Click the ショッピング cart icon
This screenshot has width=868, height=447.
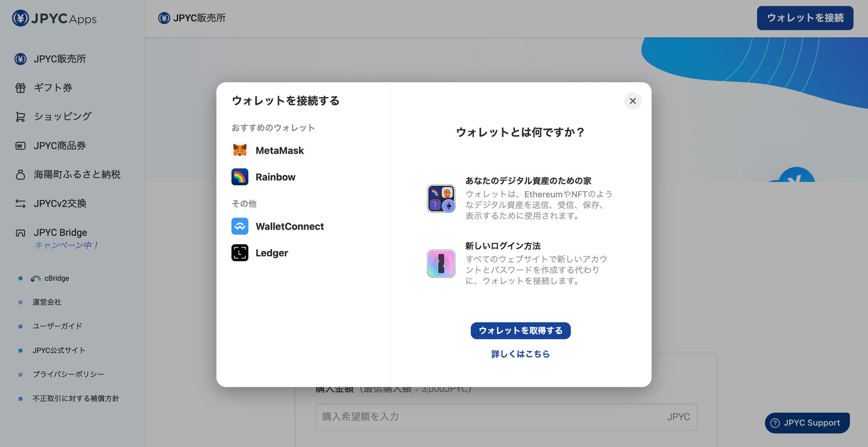click(x=20, y=117)
